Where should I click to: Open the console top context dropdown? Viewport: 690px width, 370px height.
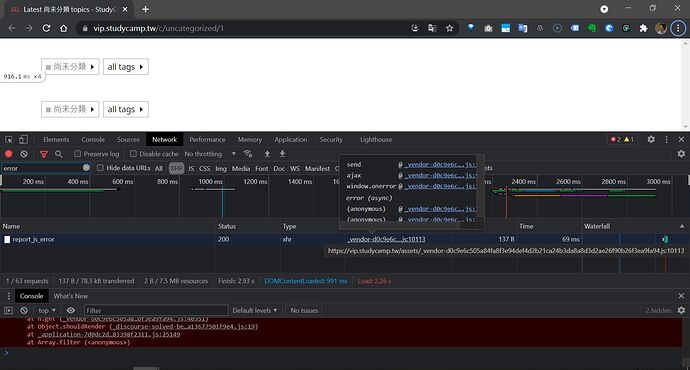tap(47, 310)
